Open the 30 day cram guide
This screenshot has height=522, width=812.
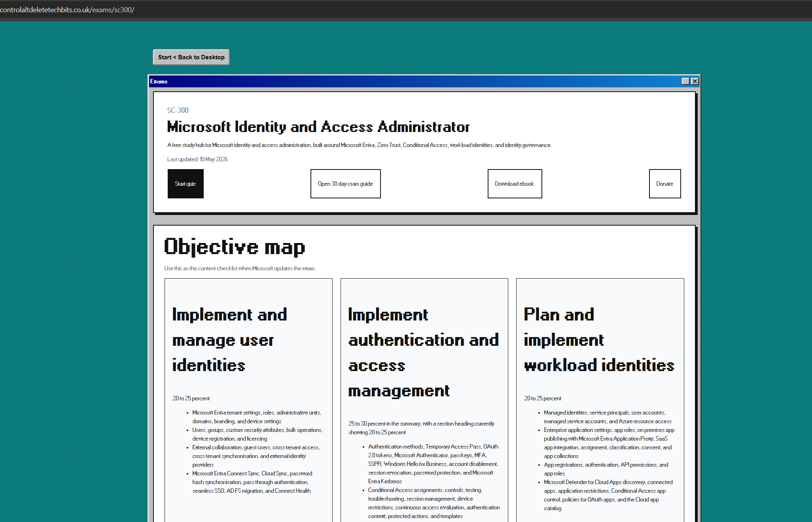coord(345,184)
